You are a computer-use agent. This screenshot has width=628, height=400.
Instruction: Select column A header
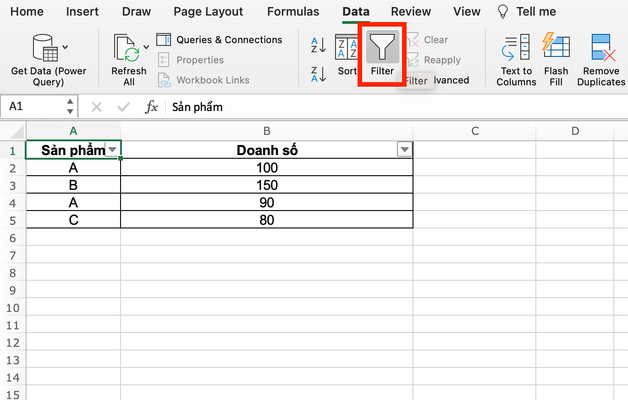pyautogui.click(x=73, y=131)
